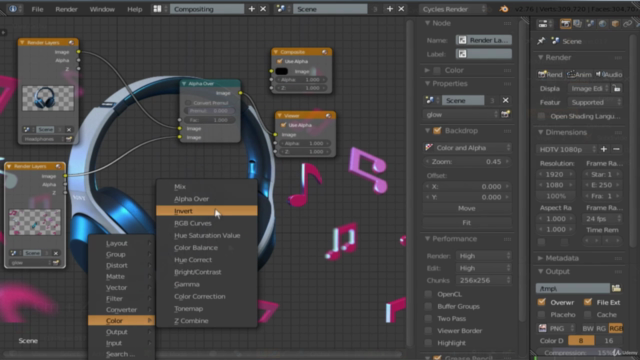
Task: Open the Window menu
Action: [x=102, y=9]
